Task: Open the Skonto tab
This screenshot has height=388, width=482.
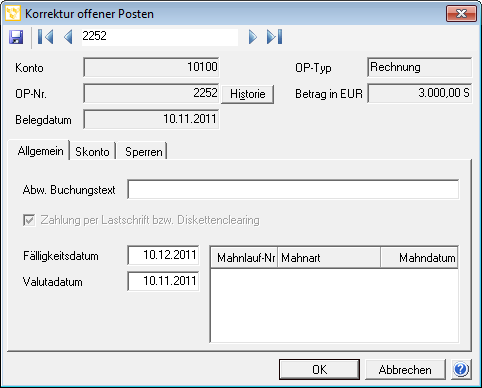Action: 92,152
